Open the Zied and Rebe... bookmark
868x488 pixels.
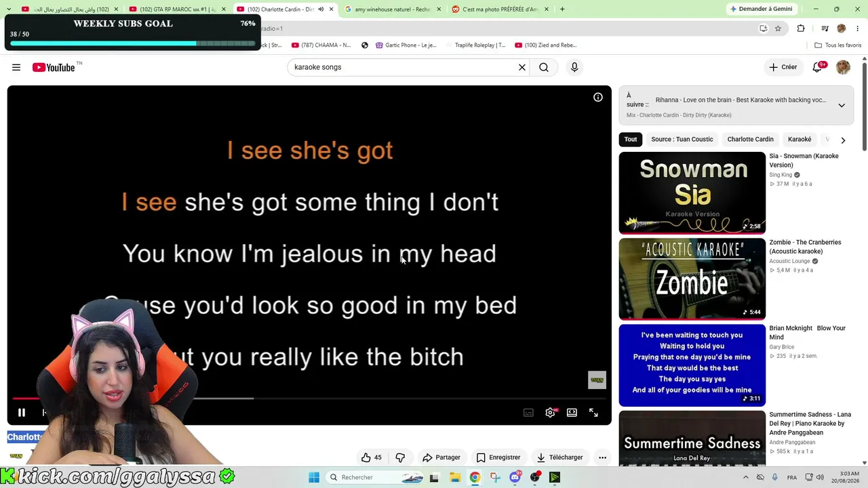(x=546, y=45)
